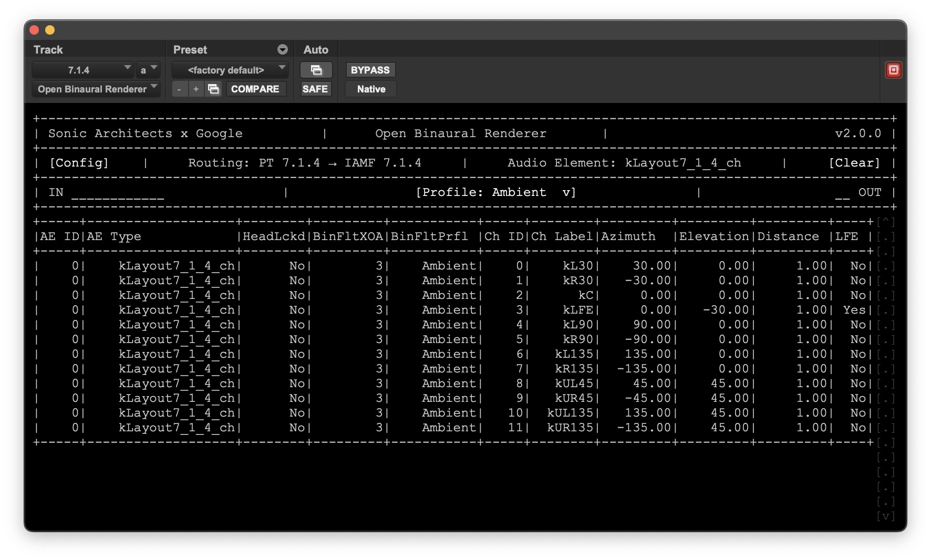Click the 45.00 elevation value in the kUL45 row
This screenshot has height=560, width=931.
point(730,383)
